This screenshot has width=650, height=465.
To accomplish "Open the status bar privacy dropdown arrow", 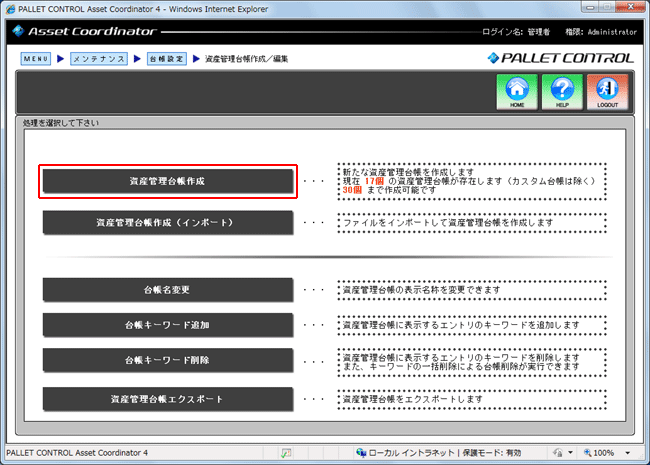I will click(x=570, y=453).
